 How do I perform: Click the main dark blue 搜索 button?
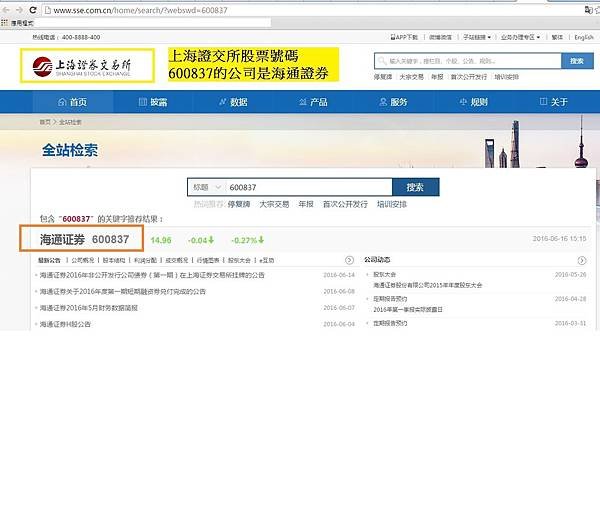click(416, 187)
